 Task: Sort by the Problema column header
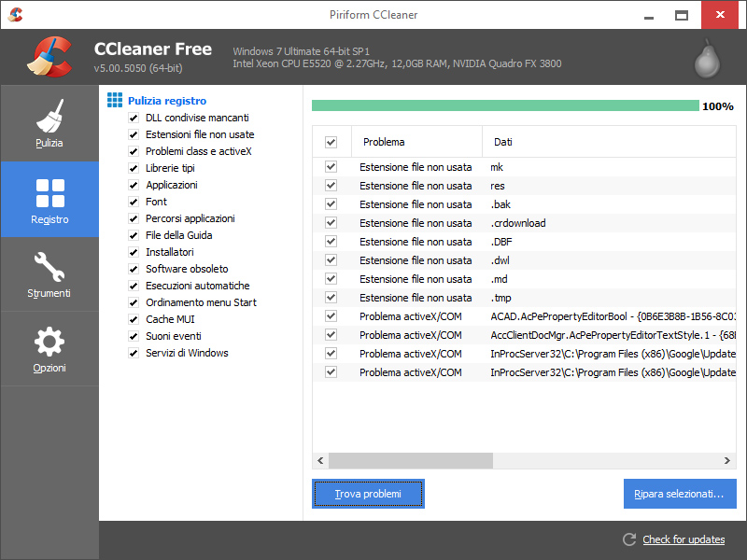point(416,142)
